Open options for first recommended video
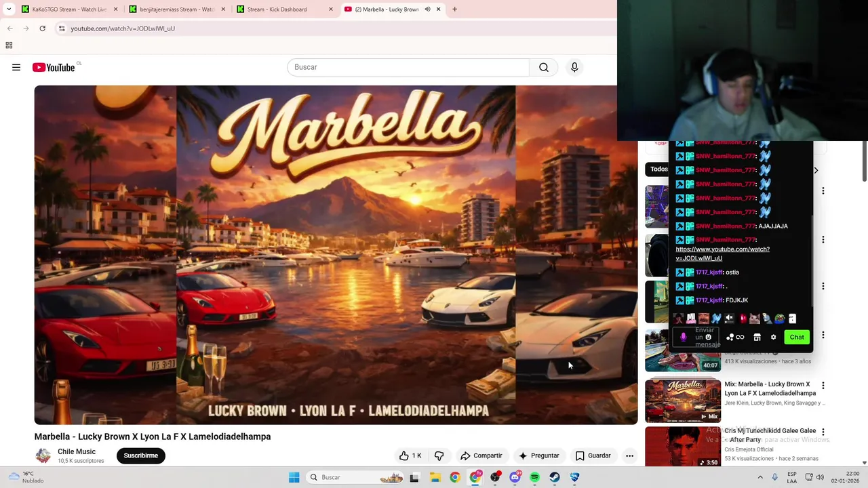The height and width of the screenshot is (488, 868). tap(823, 191)
